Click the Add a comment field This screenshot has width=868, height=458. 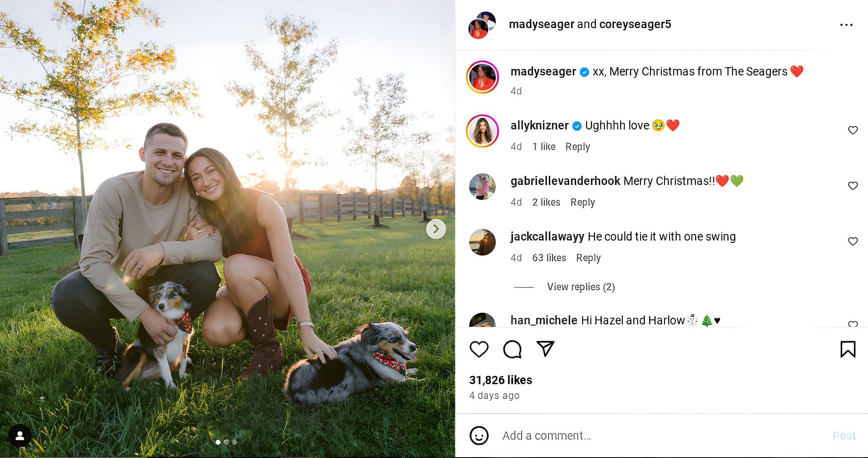click(633, 435)
